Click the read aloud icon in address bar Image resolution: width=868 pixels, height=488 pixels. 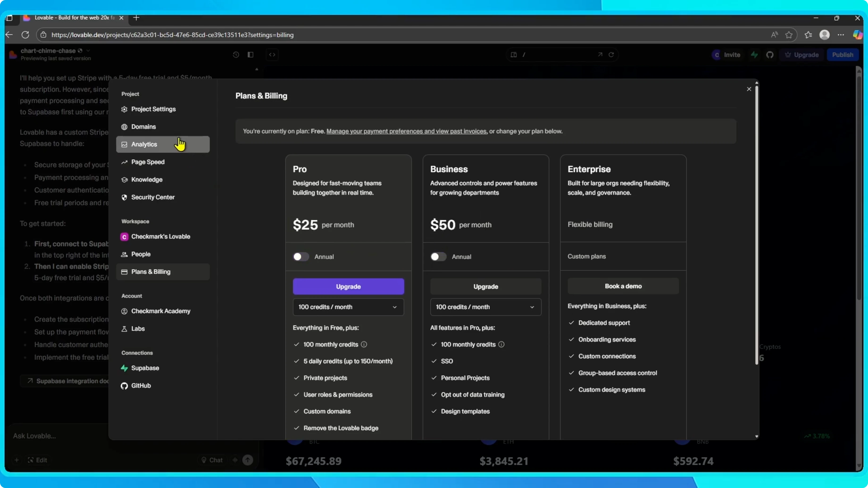pyautogui.click(x=775, y=35)
